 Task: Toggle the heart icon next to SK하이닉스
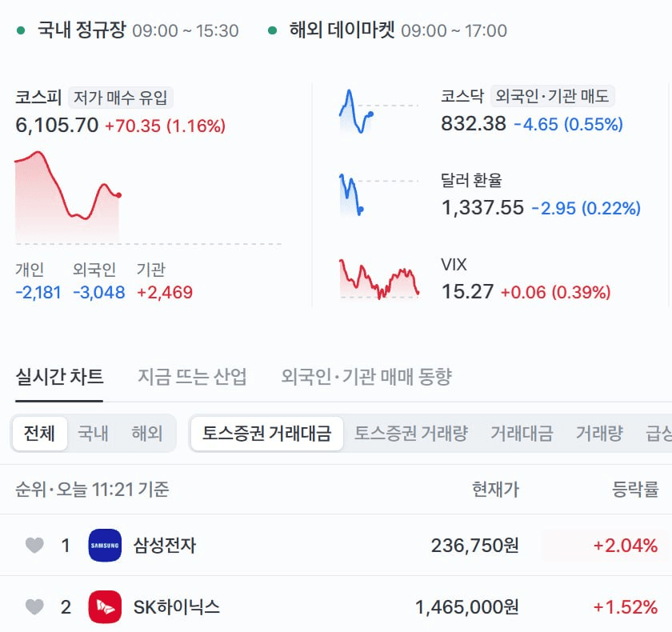pyautogui.click(x=34, y=606)
